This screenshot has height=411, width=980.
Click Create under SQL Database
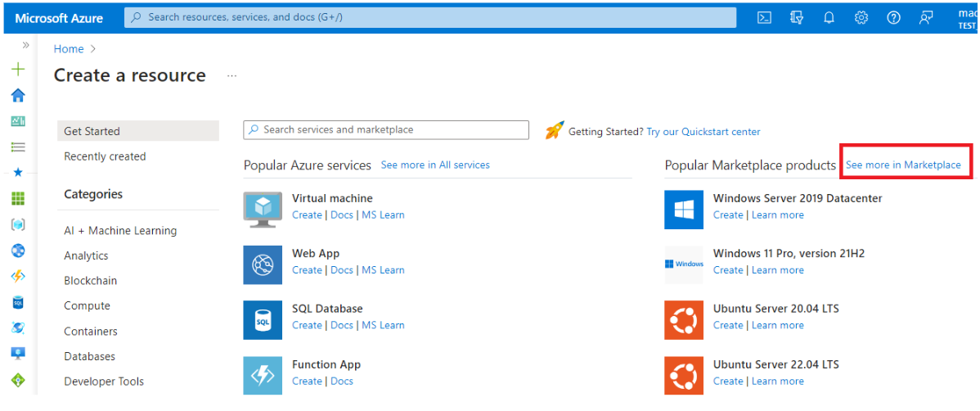[307, 325]
